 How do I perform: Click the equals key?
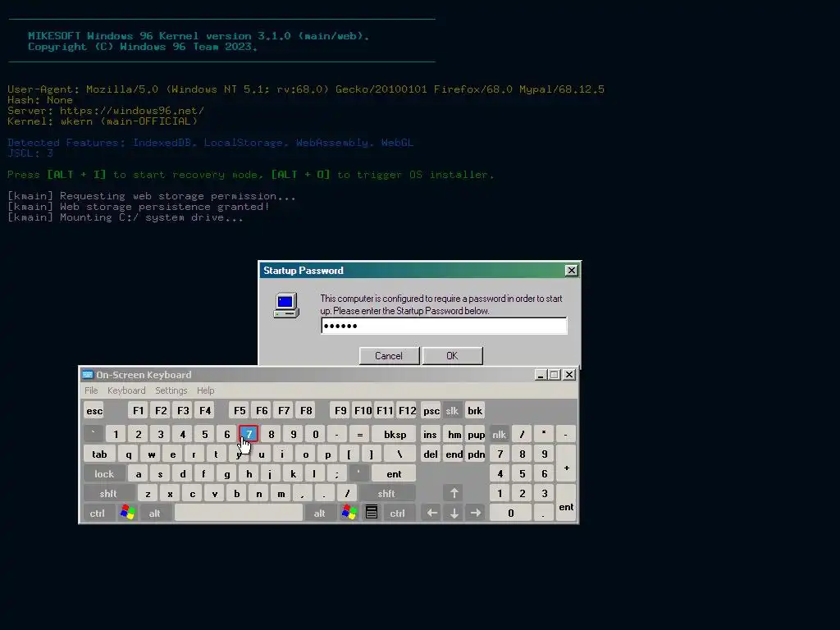click(359, 434)
